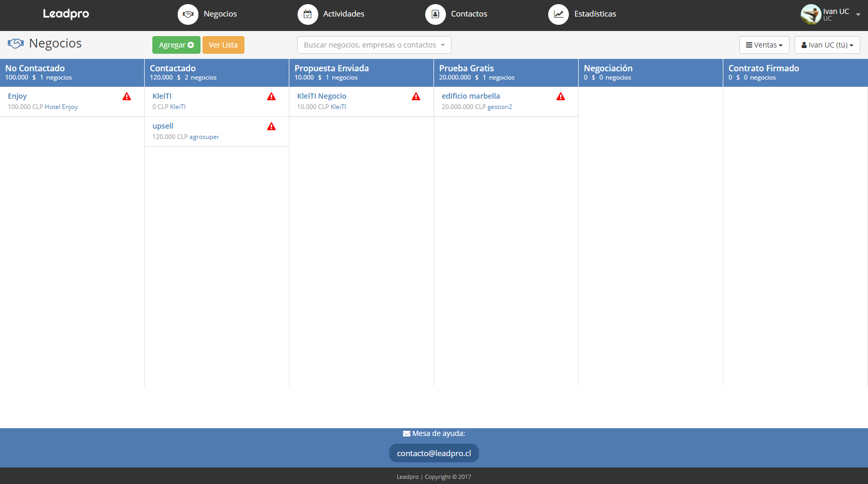868x484 pixels.
Task: Click the Contactos address book icon
Action: tap(436, 14)
